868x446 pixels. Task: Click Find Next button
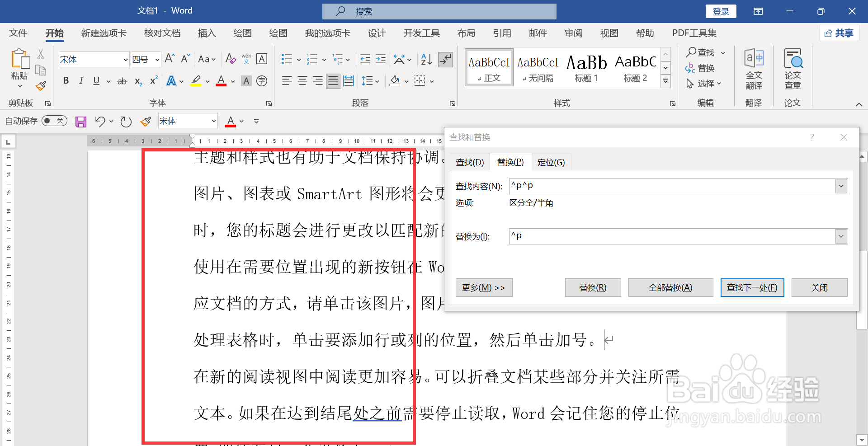pos(752,288)
